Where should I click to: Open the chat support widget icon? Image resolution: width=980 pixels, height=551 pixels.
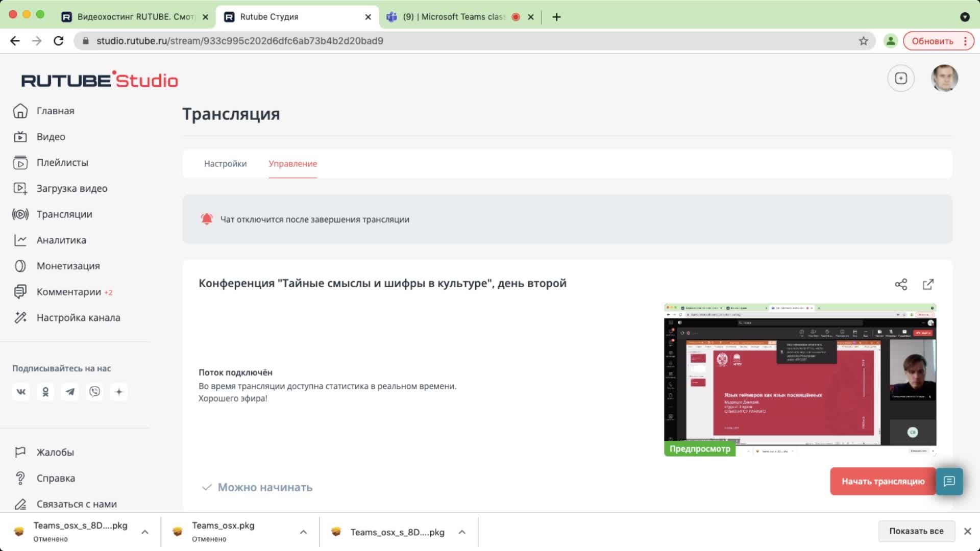[949, 481]
